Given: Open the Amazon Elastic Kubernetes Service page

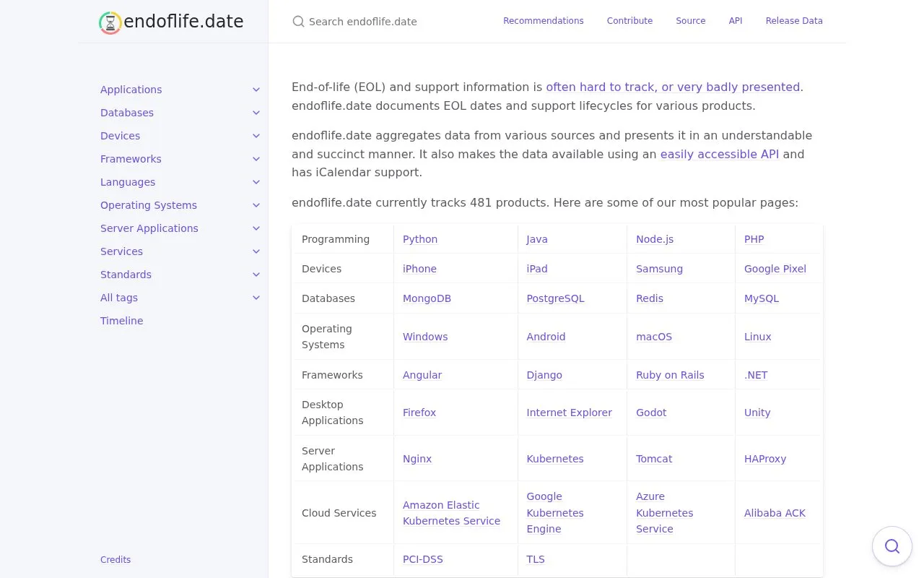Looking at the screenshot, I should click(x=452, y=513).
